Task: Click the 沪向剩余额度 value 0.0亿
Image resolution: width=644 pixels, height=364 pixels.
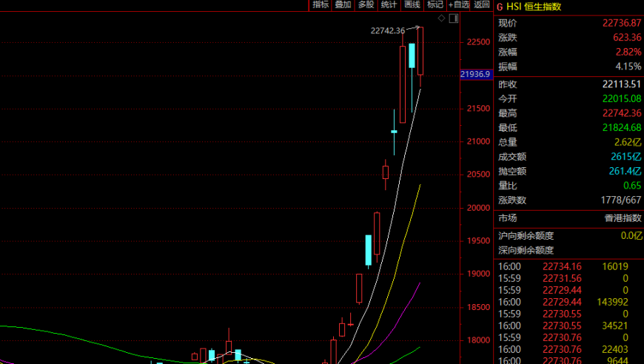Action: 631,236
